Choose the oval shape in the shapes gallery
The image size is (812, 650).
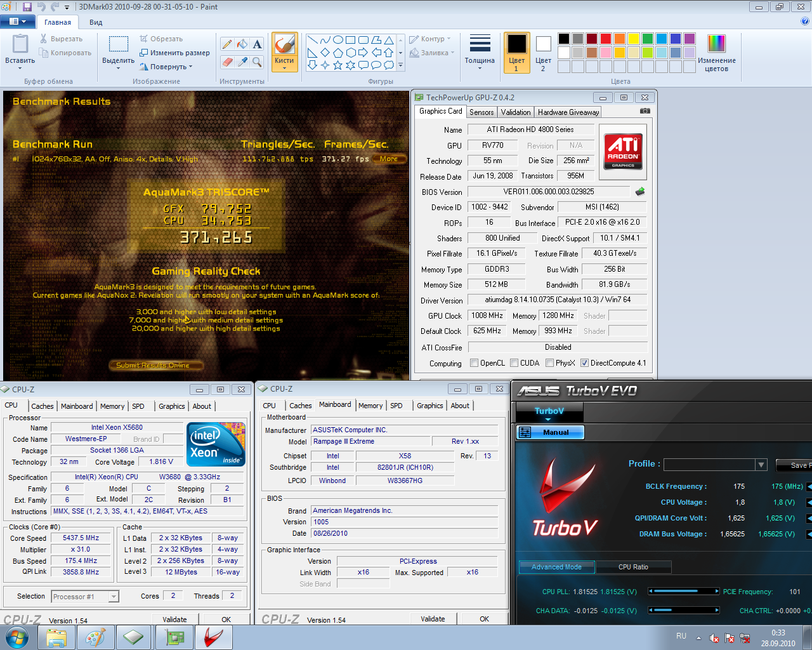coord(338,39)
